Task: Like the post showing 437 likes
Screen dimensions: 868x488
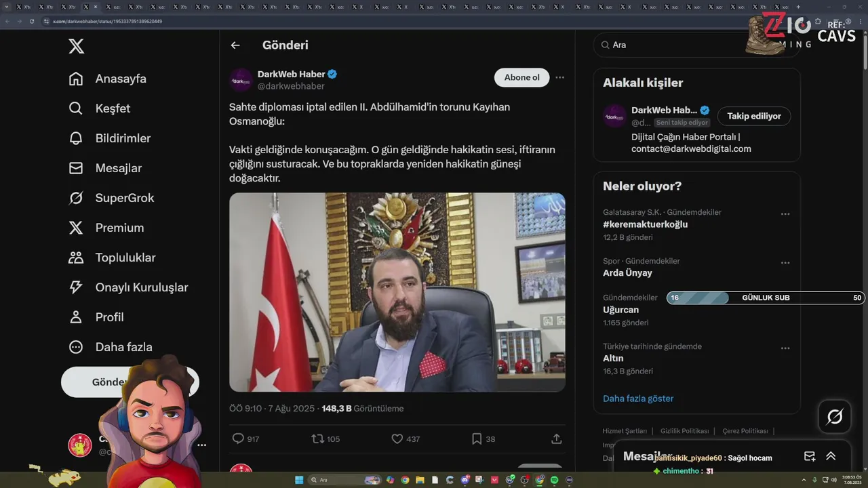Action: (397, 439)
